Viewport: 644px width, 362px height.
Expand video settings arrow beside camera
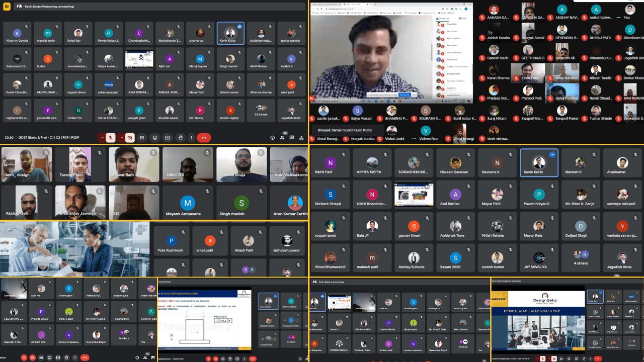coord(122,137)
